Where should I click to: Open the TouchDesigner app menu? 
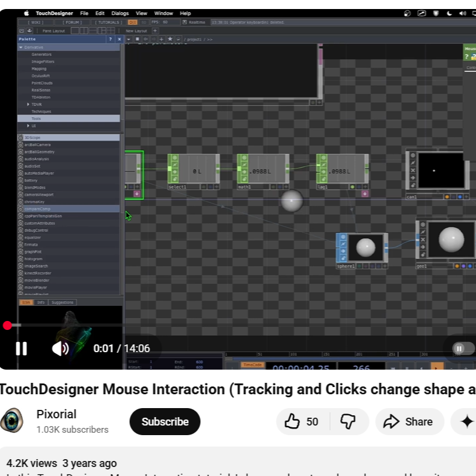[x=54, y=13]
